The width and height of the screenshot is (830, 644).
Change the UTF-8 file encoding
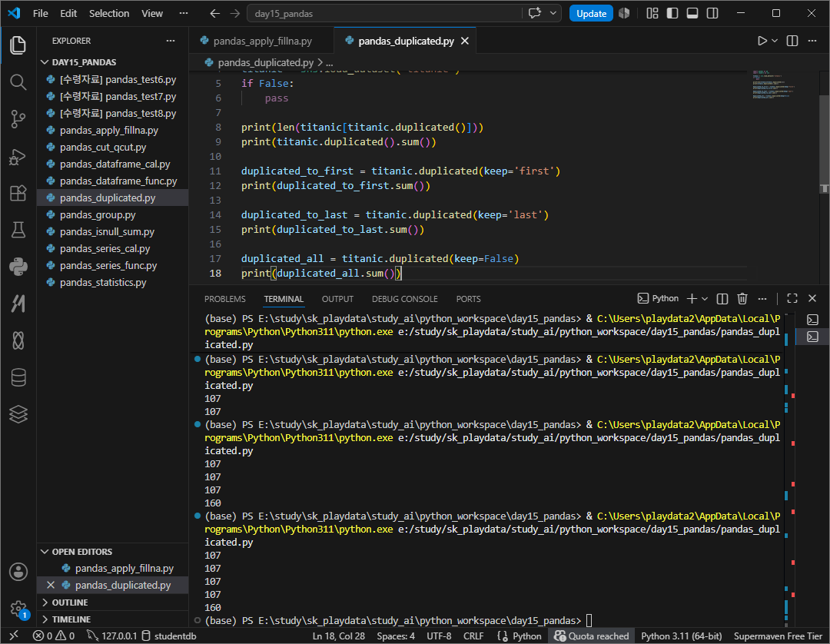tap(439, 636)
